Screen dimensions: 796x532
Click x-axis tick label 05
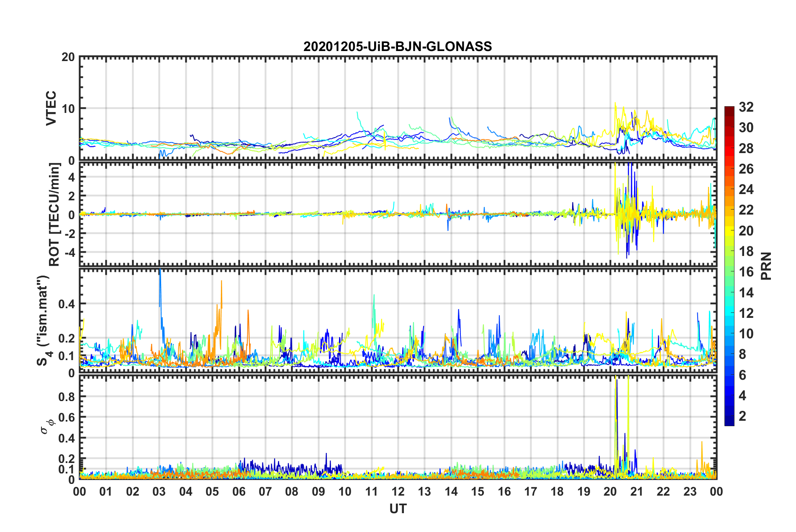coord(212,491)
